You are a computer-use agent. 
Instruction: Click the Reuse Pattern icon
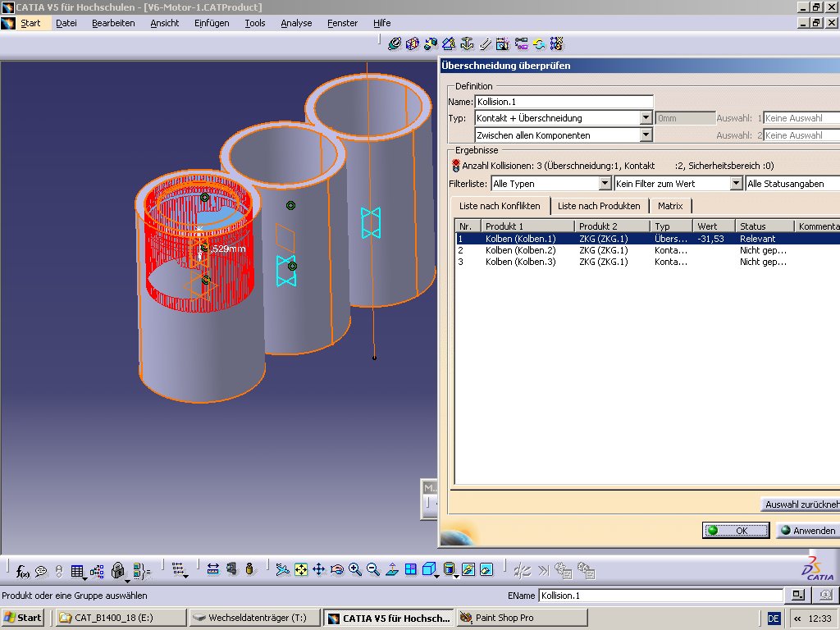tap(557, 44)
